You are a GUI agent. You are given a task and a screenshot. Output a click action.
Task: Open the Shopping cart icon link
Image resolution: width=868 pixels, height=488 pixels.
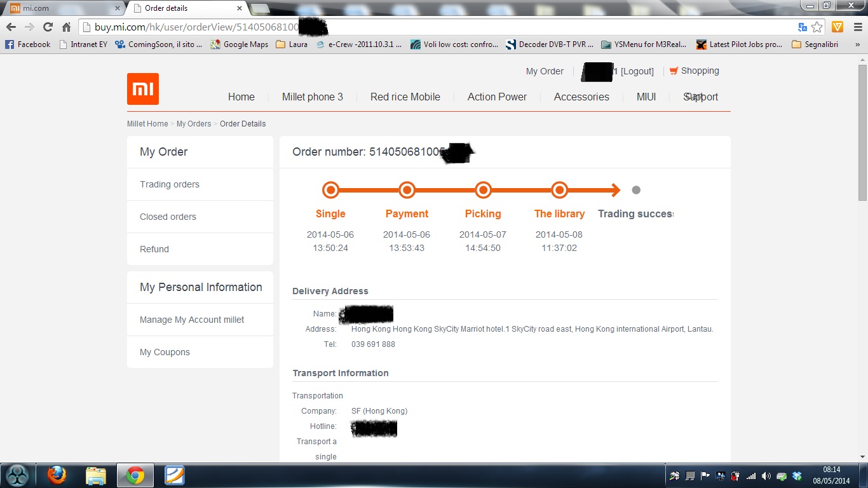coord(694,71)
